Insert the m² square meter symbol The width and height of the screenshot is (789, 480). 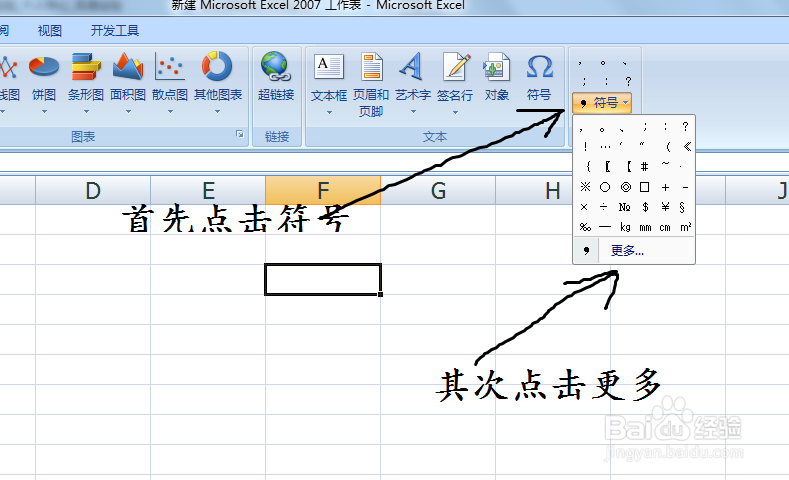685,227
